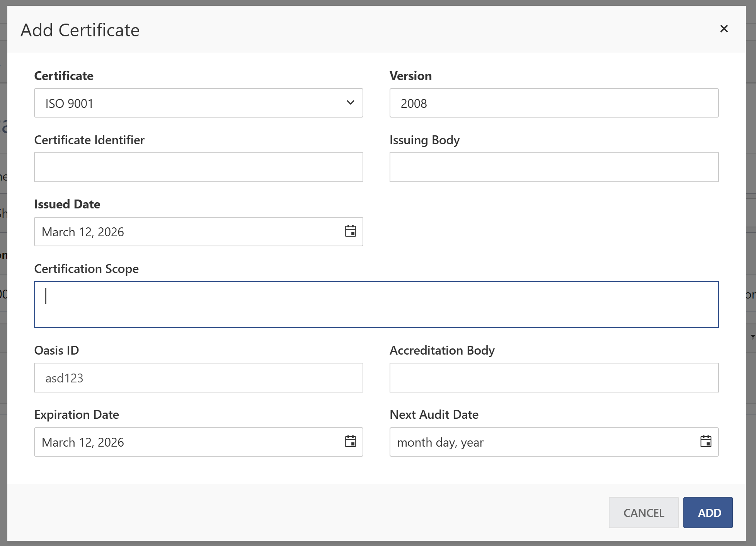756x546 pixels.
Task: Click the Version label
Action: (411, 76)
